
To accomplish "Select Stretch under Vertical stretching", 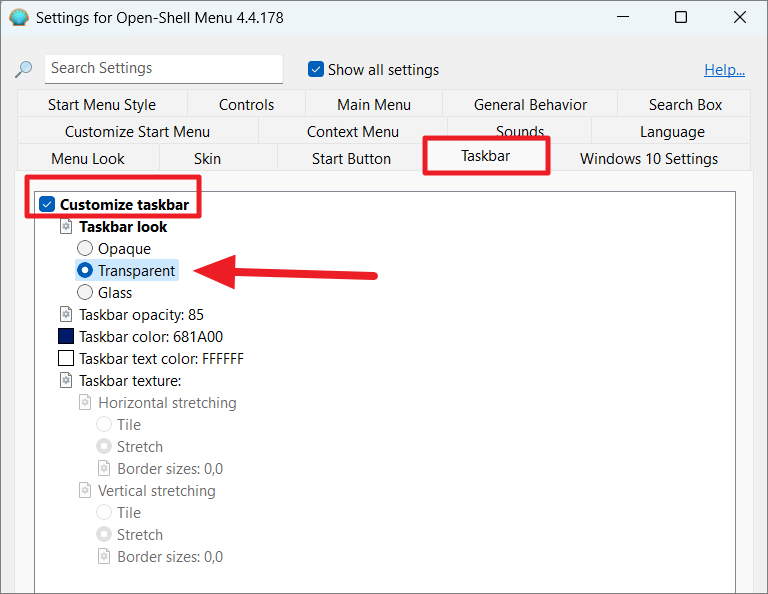I will point(104,534).
